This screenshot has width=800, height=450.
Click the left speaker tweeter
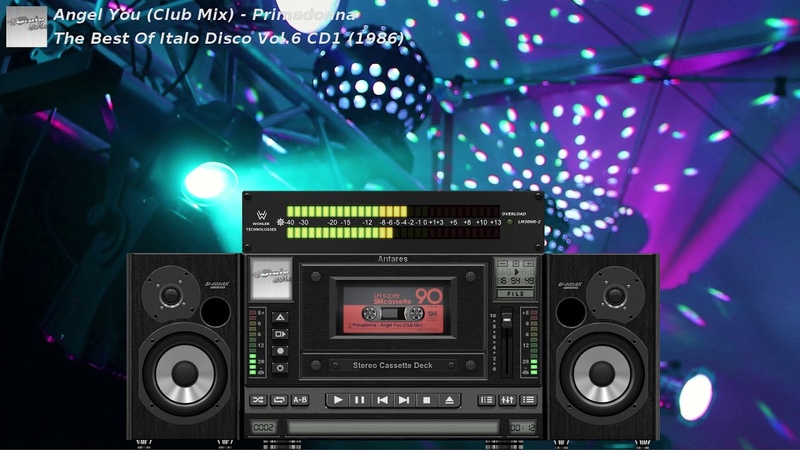171,295
